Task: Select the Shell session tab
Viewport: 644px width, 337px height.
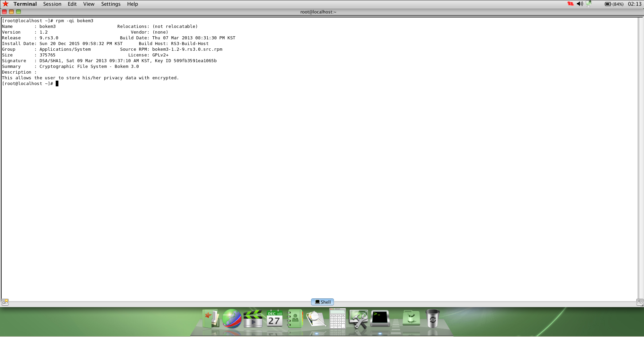Action: point(323,302)
